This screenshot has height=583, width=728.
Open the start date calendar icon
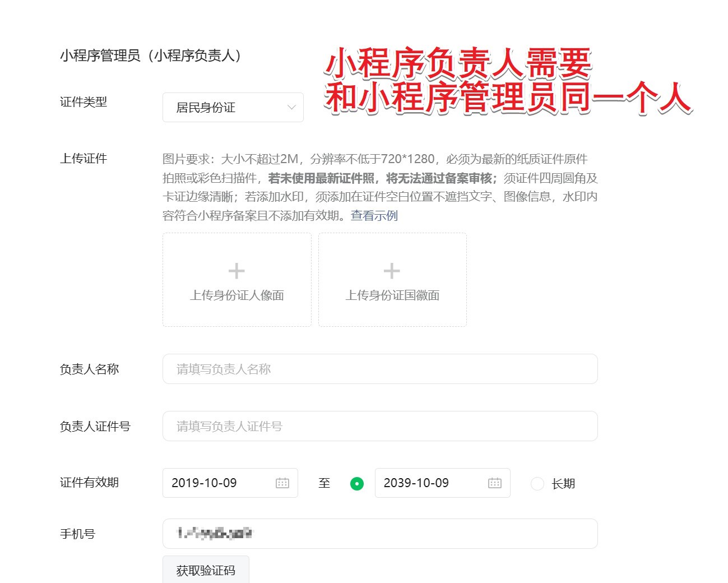coord(282,483)
